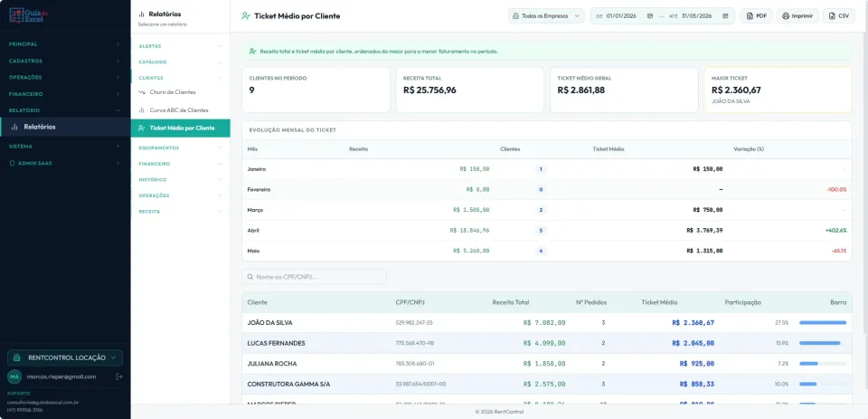Viewport: 868px width, 419px height.
Task: Expand the PRINCIPAL sidebar section
Action: click(x=65, y=43)
